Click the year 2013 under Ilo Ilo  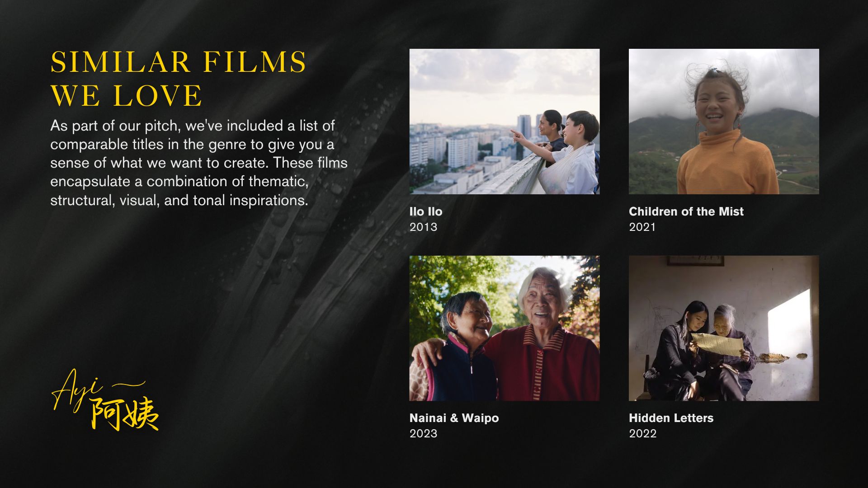pos(424,227)
